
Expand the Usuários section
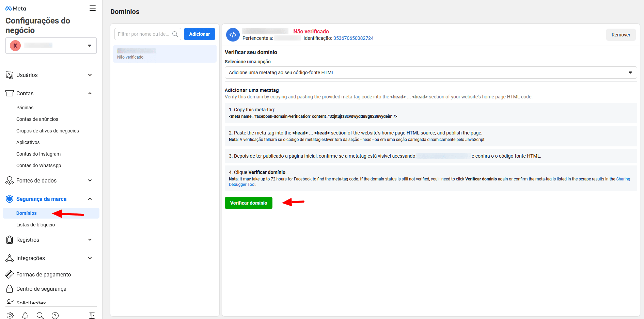[x=90, y=75]
